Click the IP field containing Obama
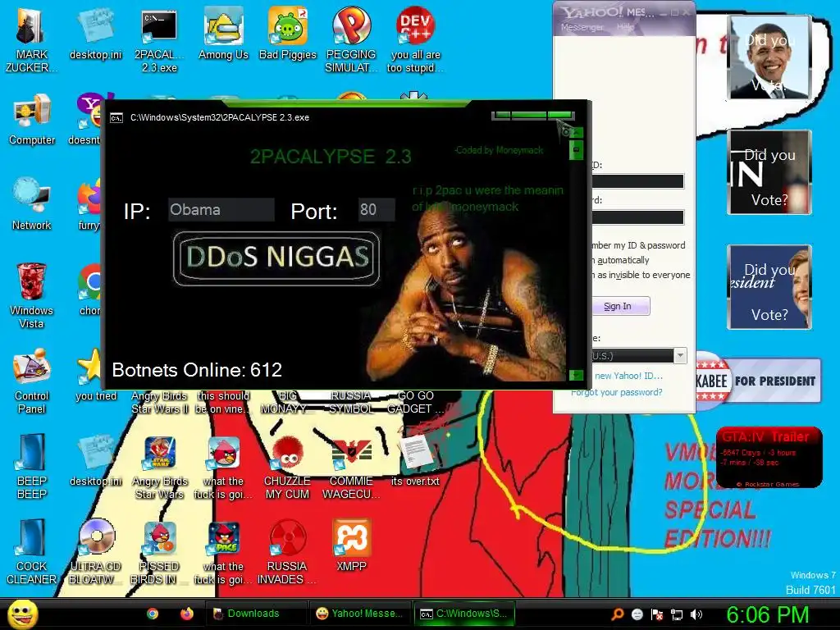The width and height of the screenshot is (840, 630). (x=221, y=209)
